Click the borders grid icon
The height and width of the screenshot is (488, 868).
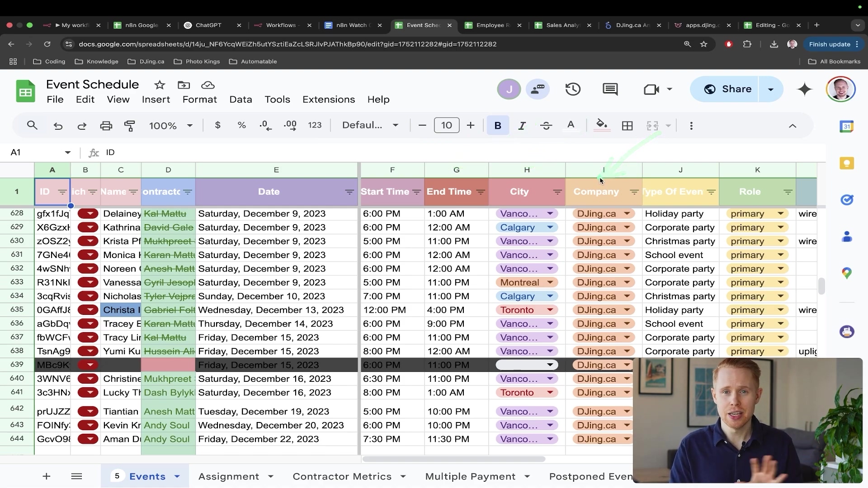click(x=627, y=126)
